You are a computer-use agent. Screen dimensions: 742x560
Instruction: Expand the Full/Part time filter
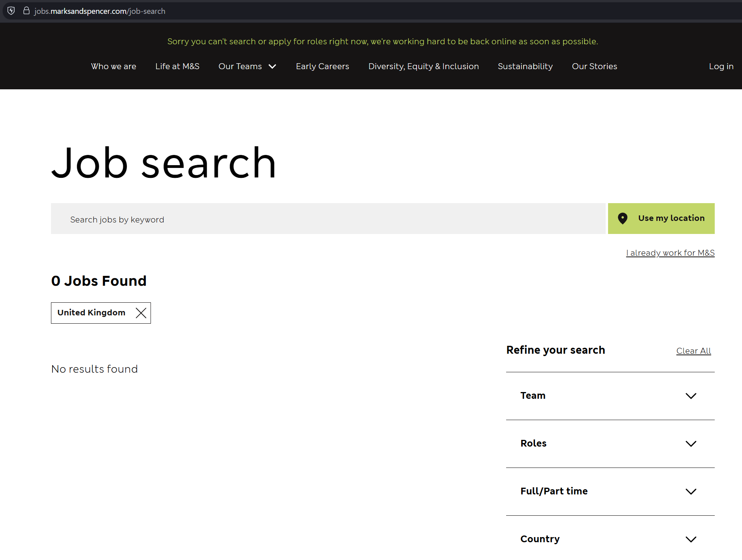click(x=691, y=492)
